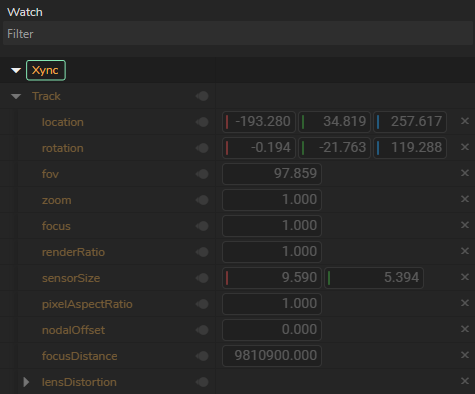Toggle the pin icon for renderRatio
The height and width of the screenshot is (394, 475).
click(x=202, y=252)
